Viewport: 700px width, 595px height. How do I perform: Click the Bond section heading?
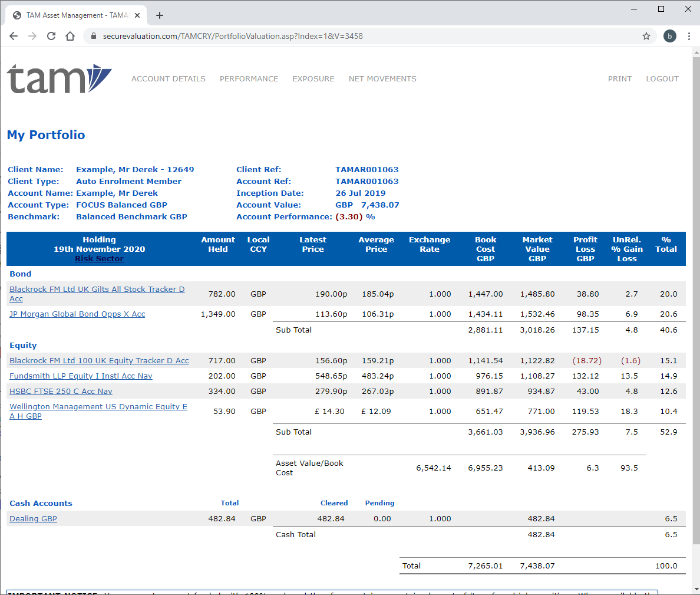(21, 274)
